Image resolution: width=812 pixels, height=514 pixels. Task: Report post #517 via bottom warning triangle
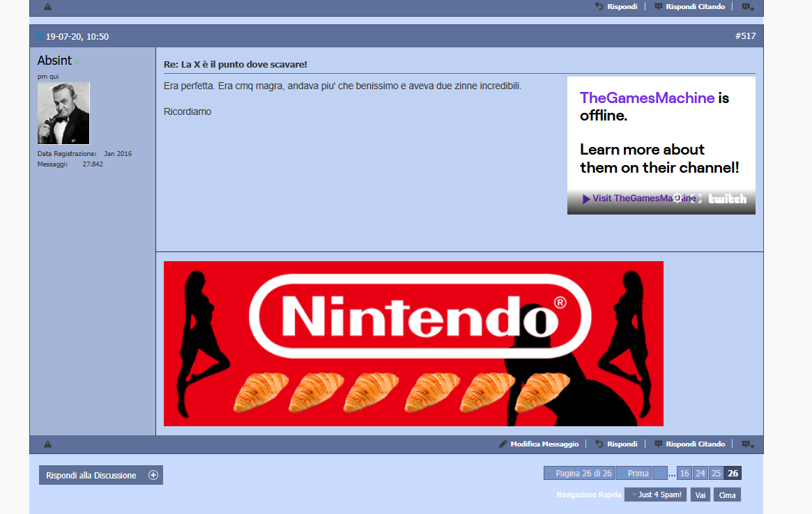click(x=47, y=444)
